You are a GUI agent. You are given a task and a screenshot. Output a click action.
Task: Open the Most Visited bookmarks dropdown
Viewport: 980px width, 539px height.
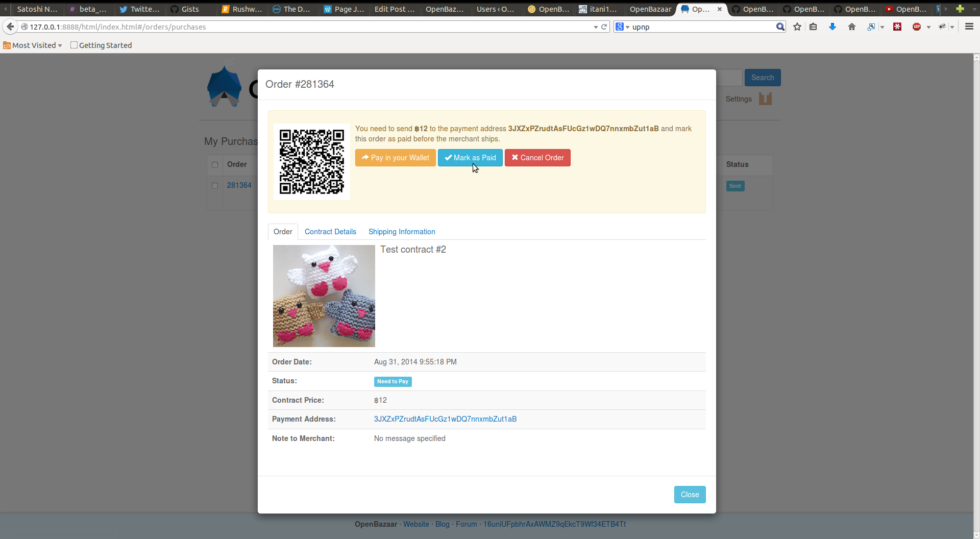(x=33, y=45)
